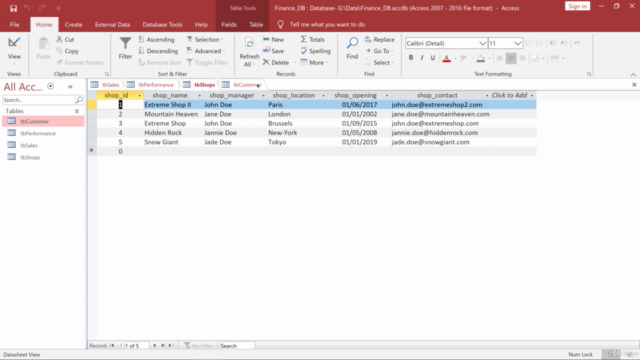This screenshot has height=360, width=640.
Task: Align text to the right
Action: point(522,58)
